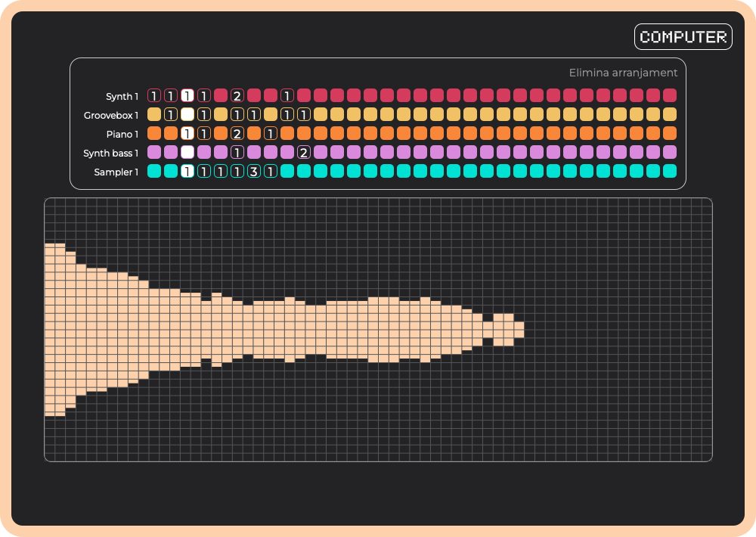Select the last cell of the Synth 1 row
Screen dimensions: 756x537
[x=670, y=96]
